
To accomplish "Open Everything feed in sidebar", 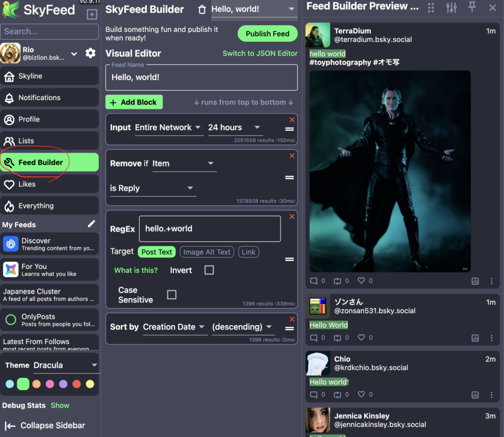I will pyautogui.click(x=50, y=205).
